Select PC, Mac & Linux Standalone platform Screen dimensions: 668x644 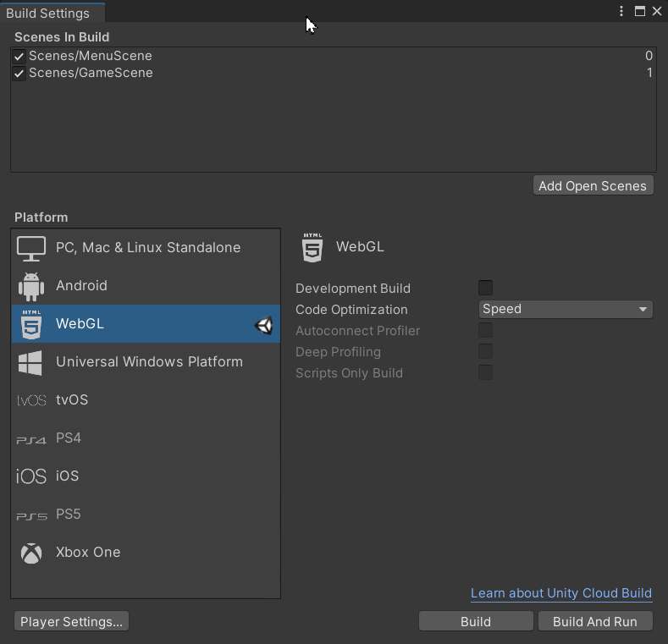pos(146,247)
